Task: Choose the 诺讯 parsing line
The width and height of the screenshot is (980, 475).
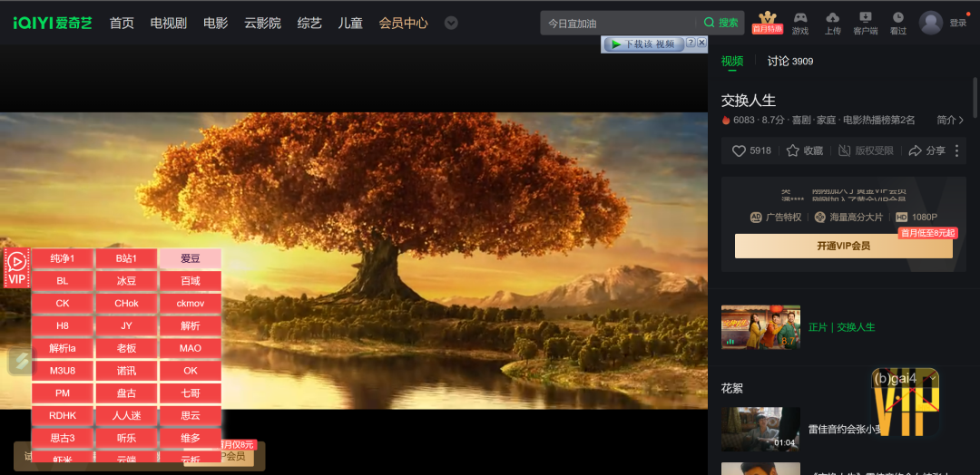Action: pos(126,371)
